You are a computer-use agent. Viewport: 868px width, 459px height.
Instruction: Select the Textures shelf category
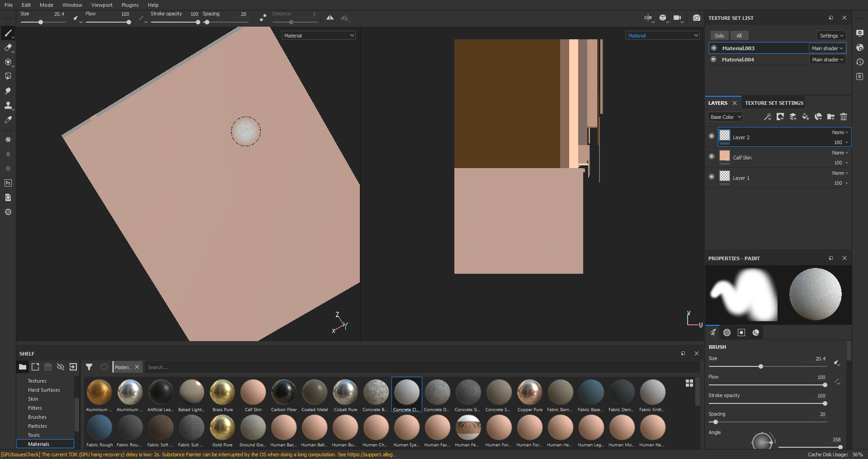point(37,381)
